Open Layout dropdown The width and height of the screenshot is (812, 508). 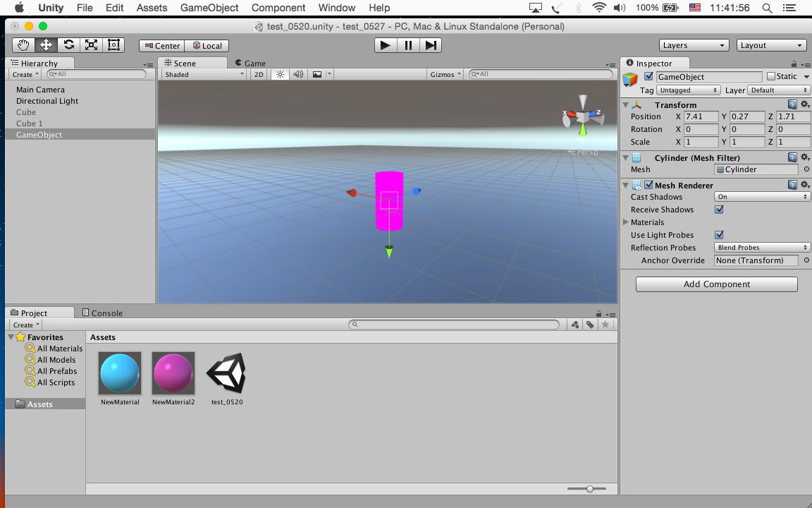771,45
